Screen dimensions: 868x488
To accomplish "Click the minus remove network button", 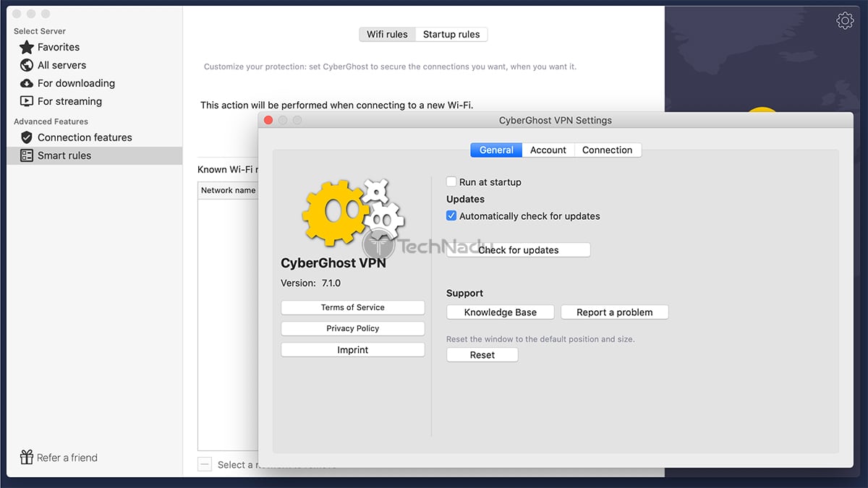I will coord(205,464).
